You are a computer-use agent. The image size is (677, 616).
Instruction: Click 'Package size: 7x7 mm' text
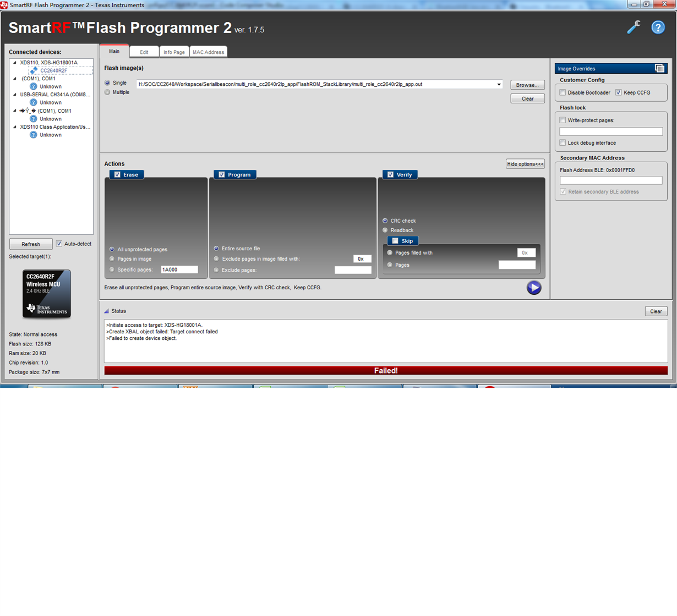pos(34,372)
